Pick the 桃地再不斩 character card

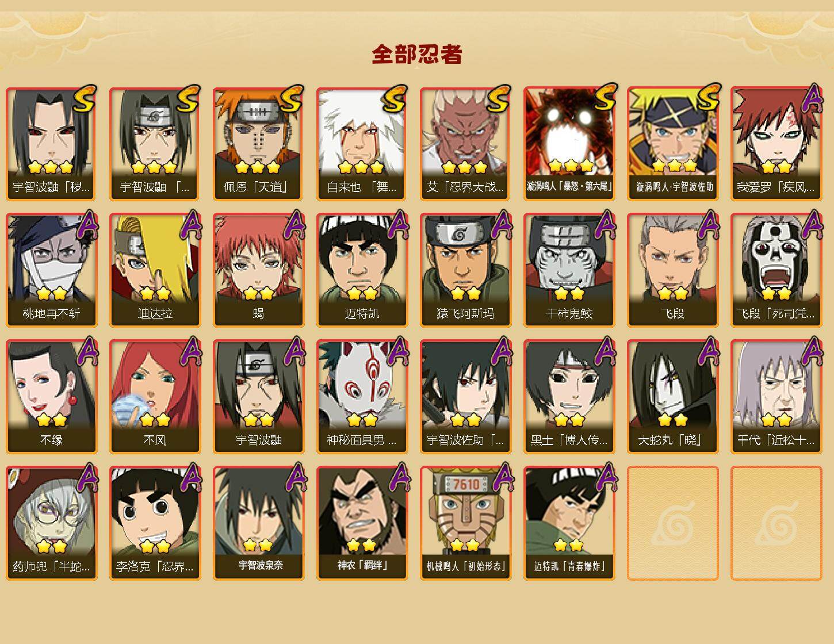click(51, 270)
